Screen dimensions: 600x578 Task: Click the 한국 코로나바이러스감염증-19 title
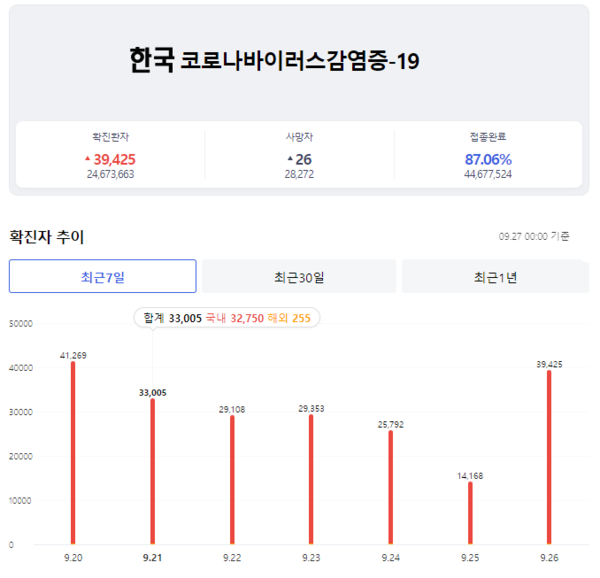click(274, 60)
